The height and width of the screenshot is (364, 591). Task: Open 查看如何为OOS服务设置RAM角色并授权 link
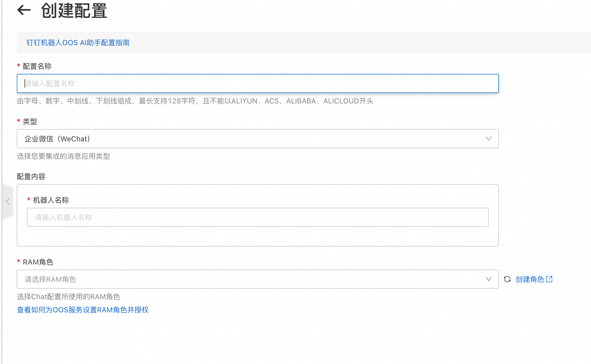click(x=83, y=310)
